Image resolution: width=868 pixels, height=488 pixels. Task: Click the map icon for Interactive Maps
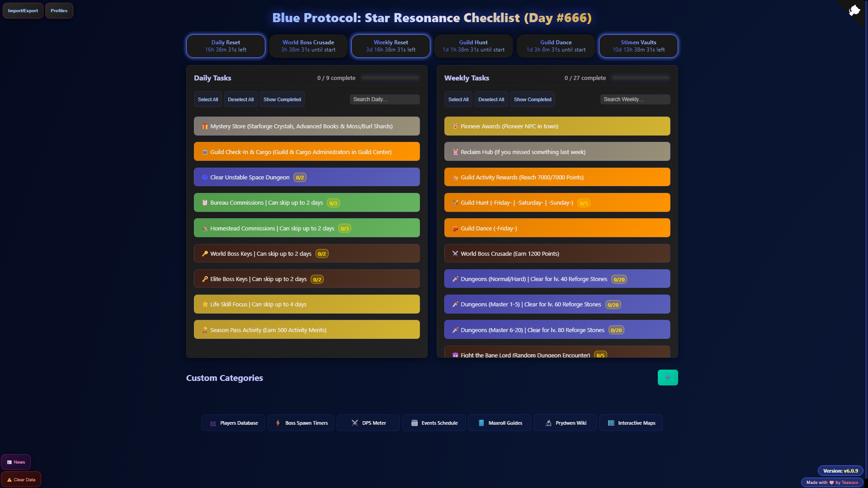611,423
